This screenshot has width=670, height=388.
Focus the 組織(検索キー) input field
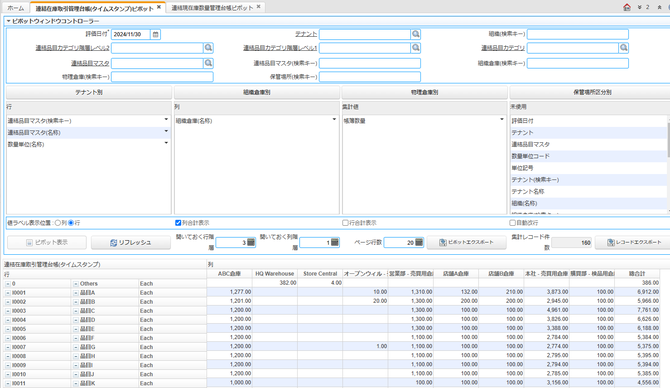578,34
